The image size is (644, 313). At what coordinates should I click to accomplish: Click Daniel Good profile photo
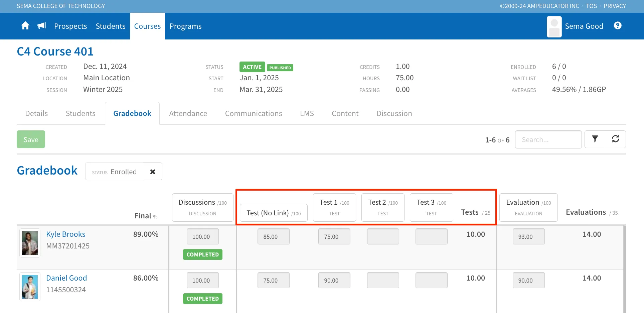coord(30,287)
